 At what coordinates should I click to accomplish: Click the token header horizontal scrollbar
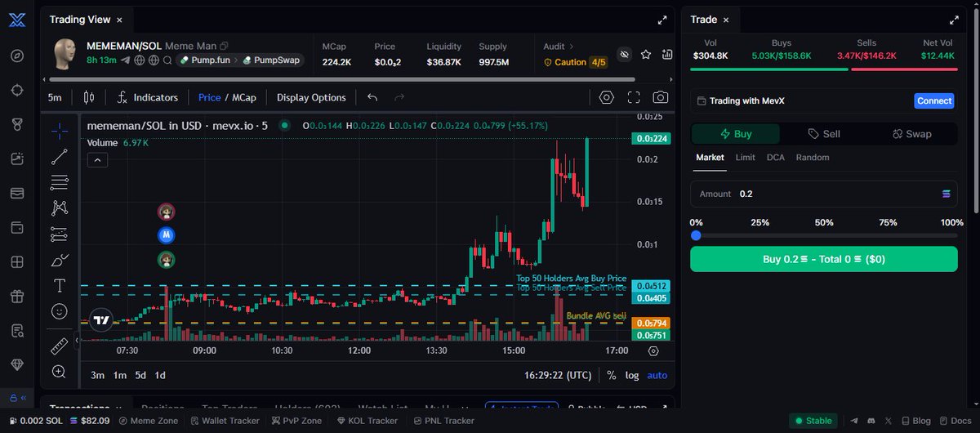[342, 79]
